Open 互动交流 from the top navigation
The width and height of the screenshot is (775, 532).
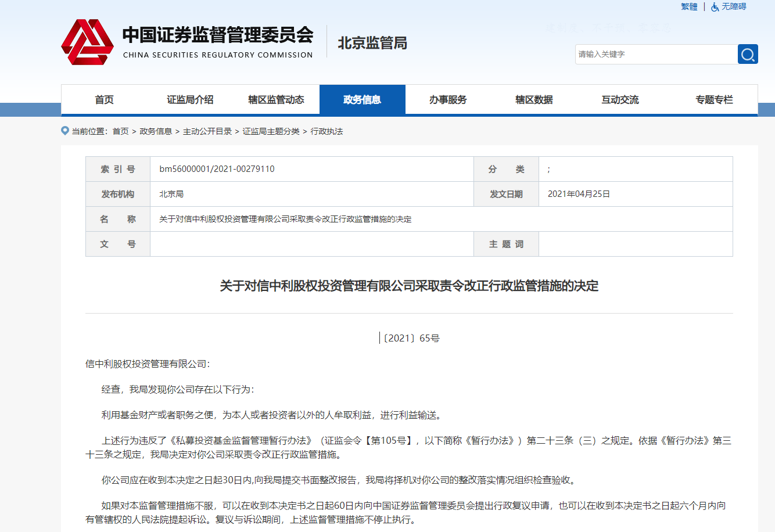620,99
